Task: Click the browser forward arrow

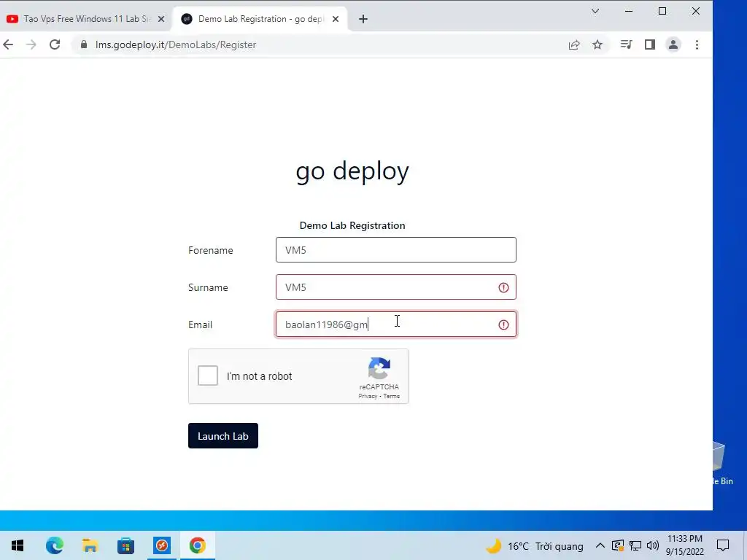Action: pyautogui.click(x=31, y=44)
